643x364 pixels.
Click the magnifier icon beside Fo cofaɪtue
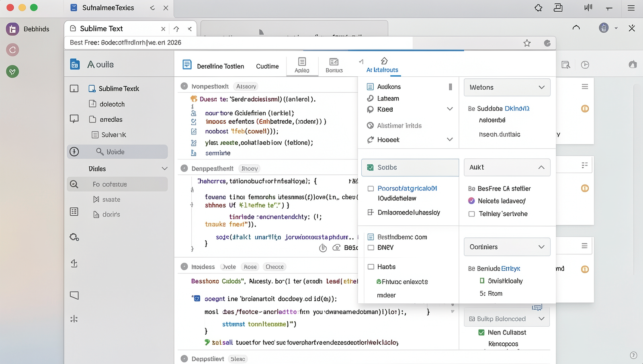pyautogui.click(x=74, y=184)
